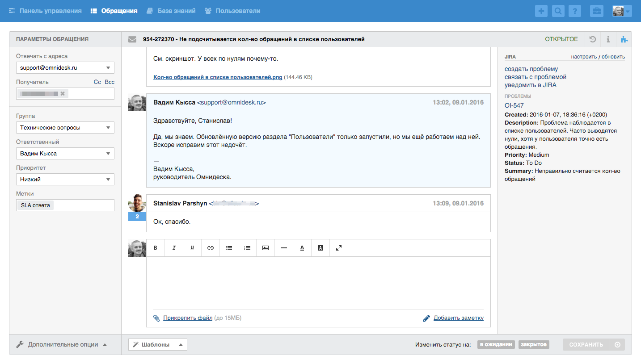Click СОХРАНИТЬ button
The height and width of the screenshot is (364, 641).
coord(586,345)
